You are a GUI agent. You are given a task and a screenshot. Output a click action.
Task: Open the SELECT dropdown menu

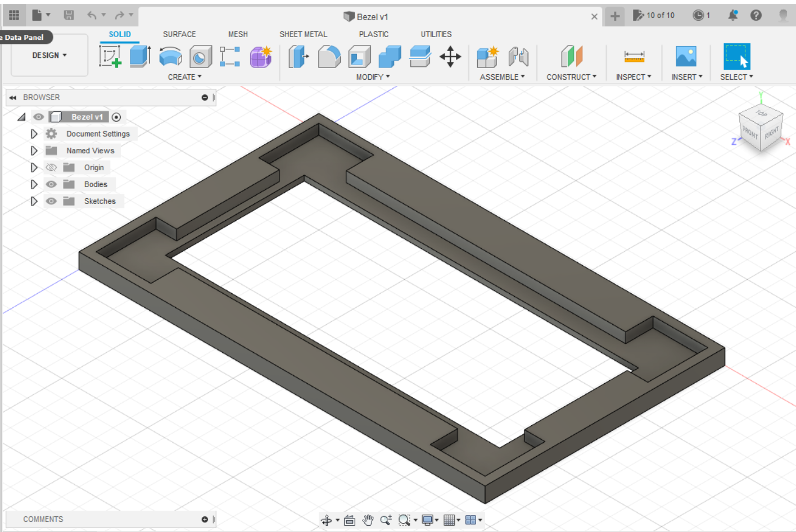pos(736,77)
